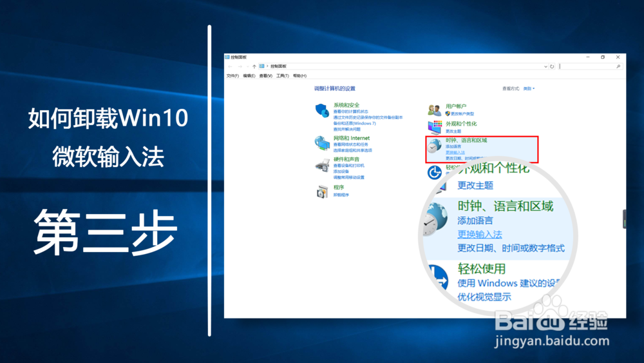Click the control panel icon in the address bar
The image size is (644, 363).
click(261, 66)
